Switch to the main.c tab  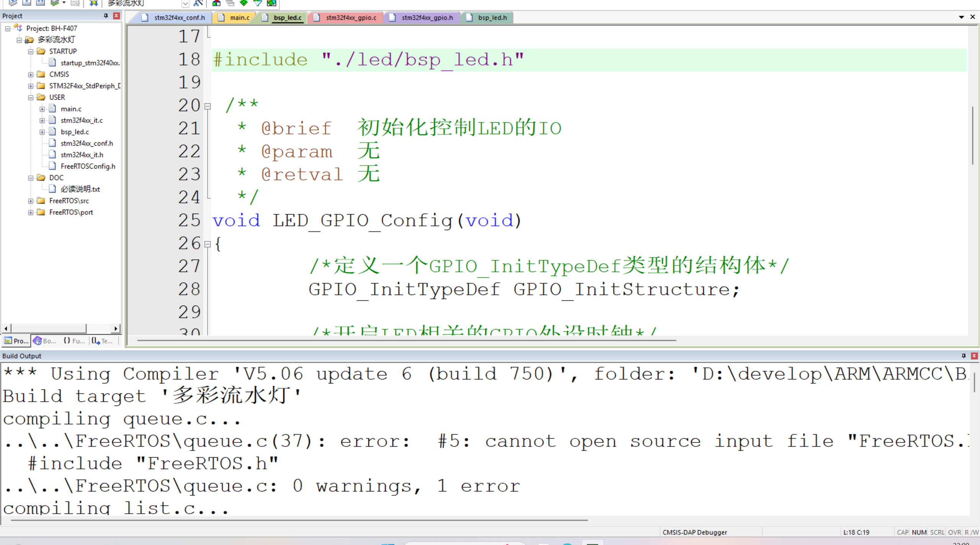click(x=239, y=18)
